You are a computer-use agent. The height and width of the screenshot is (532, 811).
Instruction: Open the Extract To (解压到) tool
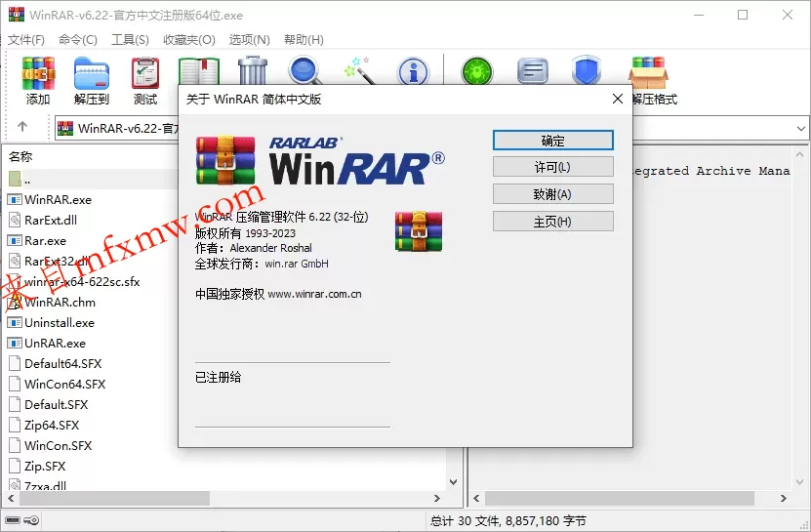(92, 80)
